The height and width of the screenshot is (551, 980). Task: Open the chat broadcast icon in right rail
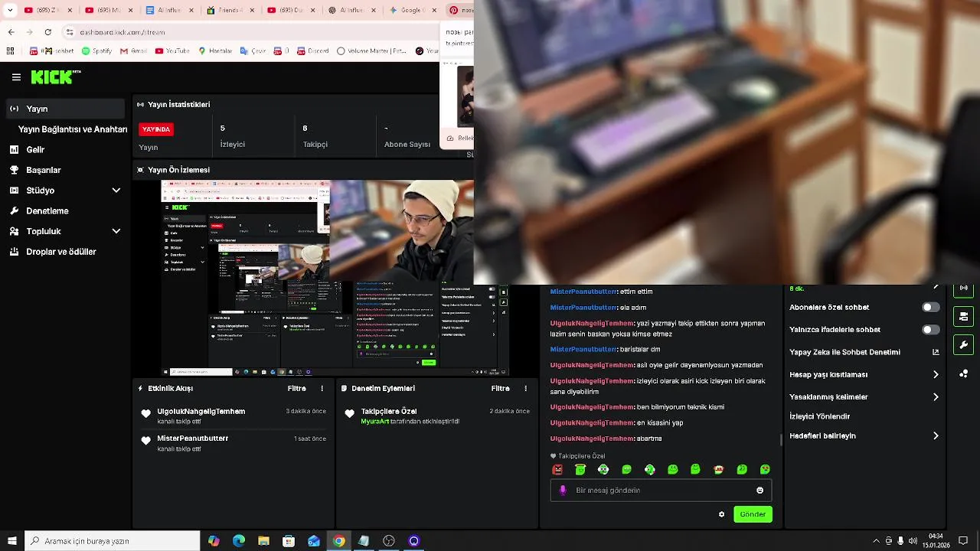pos(963,289)
